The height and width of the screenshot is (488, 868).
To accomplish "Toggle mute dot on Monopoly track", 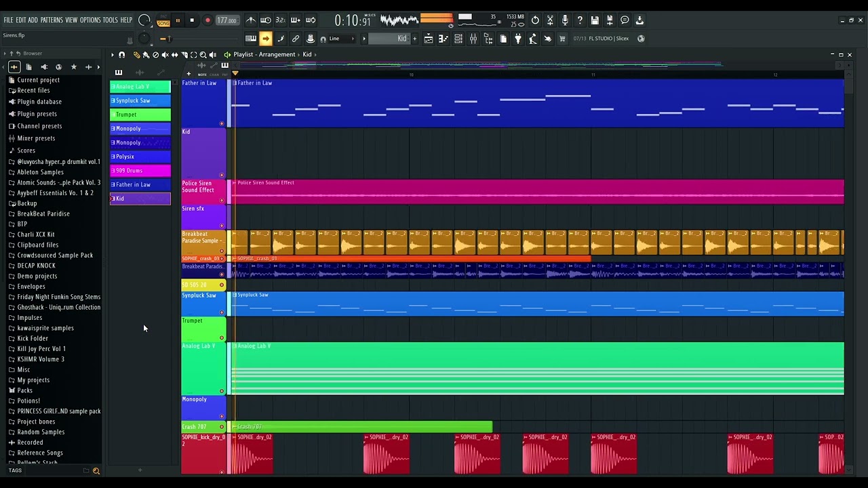I will 221,416.
